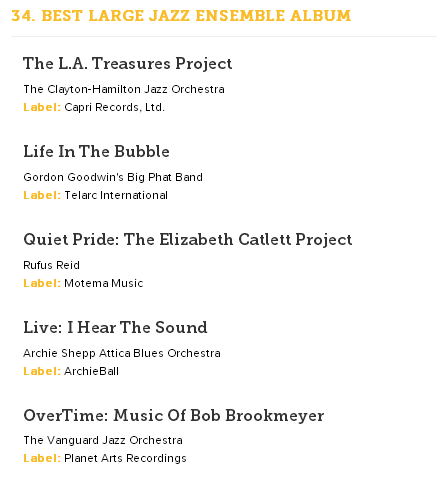437x486 pixels.
Task: Click the yellow Label: prefix beside Motema Music
Action: click(x=42, y=283)
